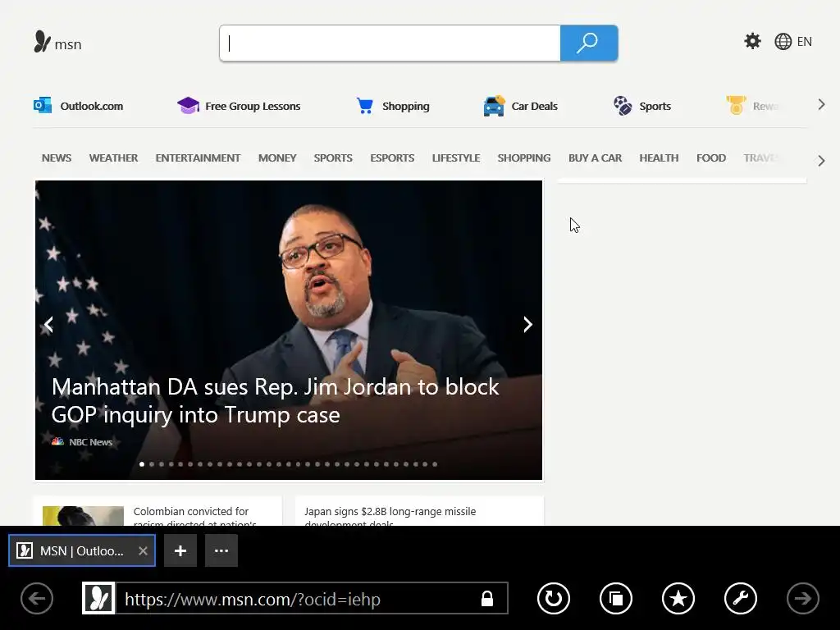This screenshot has width=840, height=630.
Task: Open the Manhattan DA sues Jordan headline
Action: 276,400
